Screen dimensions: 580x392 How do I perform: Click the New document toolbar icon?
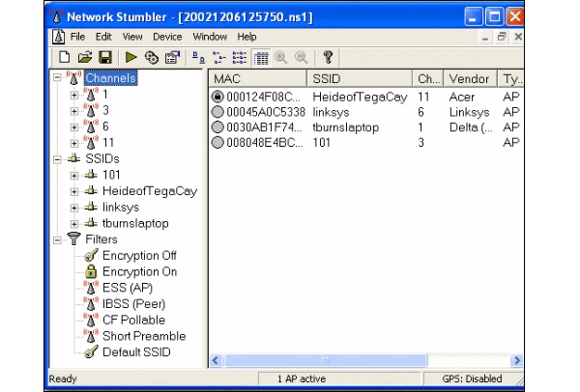(65, 58)
